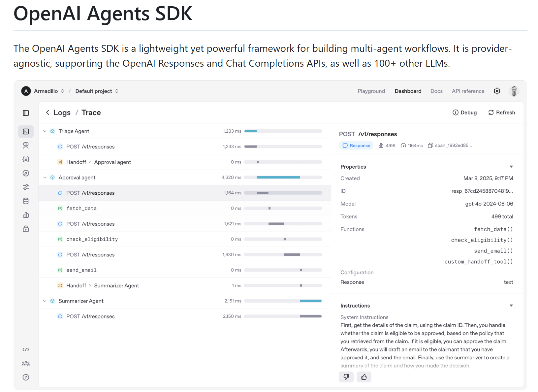The width and height of the screenshot is (538, 392).
Task: Open settings gear in top bar
Action: (497, 91)
